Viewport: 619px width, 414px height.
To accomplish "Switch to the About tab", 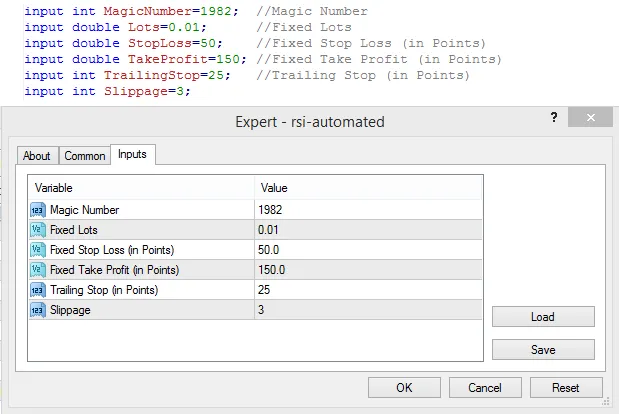I will tap(37, 155).
